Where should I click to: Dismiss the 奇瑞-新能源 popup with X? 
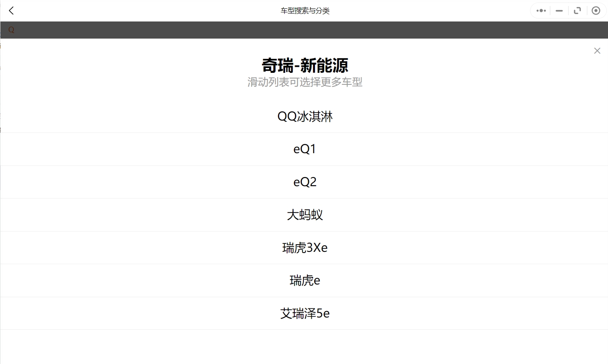(597, 51)
